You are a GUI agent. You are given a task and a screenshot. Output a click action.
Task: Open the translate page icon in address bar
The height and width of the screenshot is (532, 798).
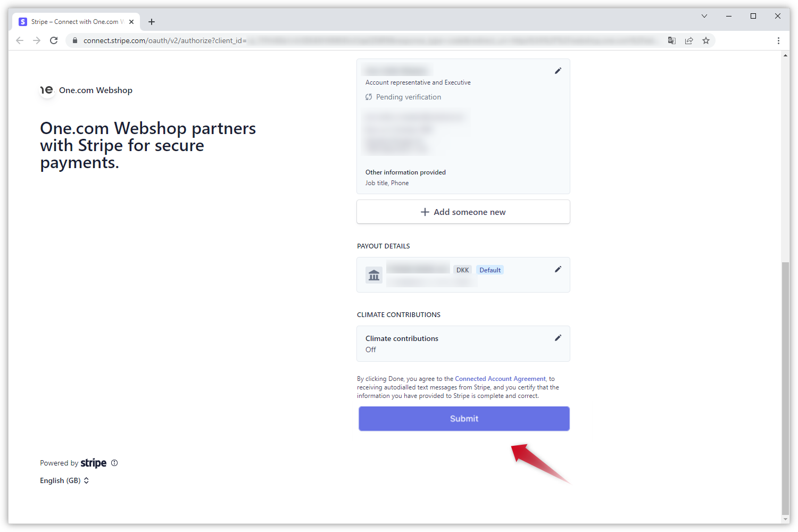pos(672,40)
